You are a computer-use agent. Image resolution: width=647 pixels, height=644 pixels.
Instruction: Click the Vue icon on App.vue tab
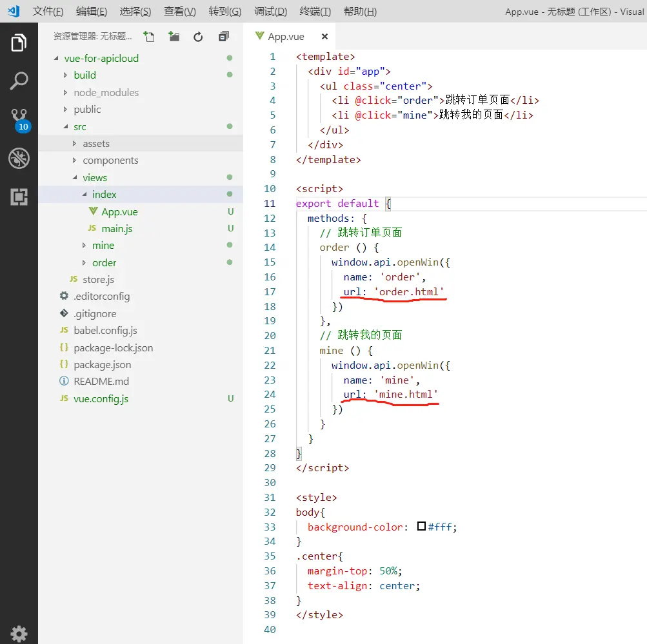[259, 36]
